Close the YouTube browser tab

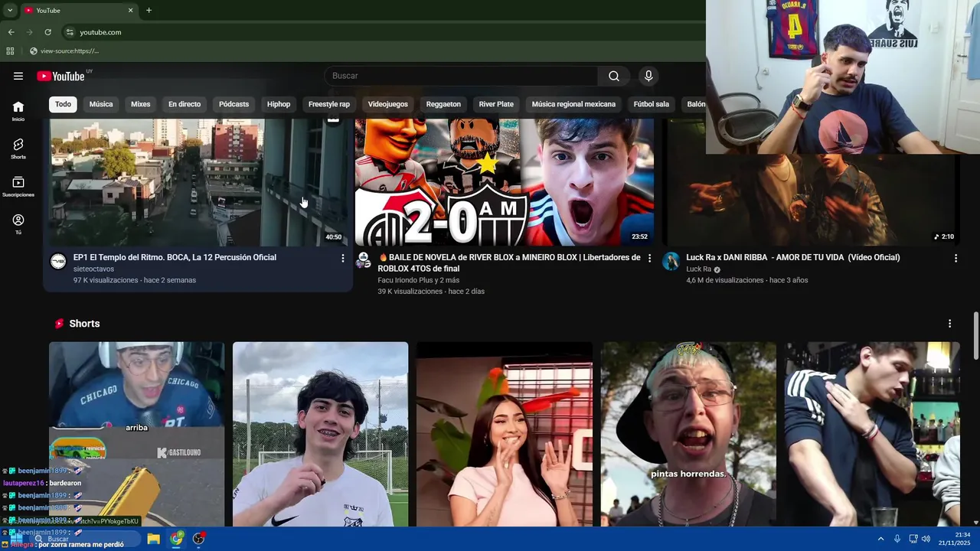pyautogui.click(x=130, y=10)
